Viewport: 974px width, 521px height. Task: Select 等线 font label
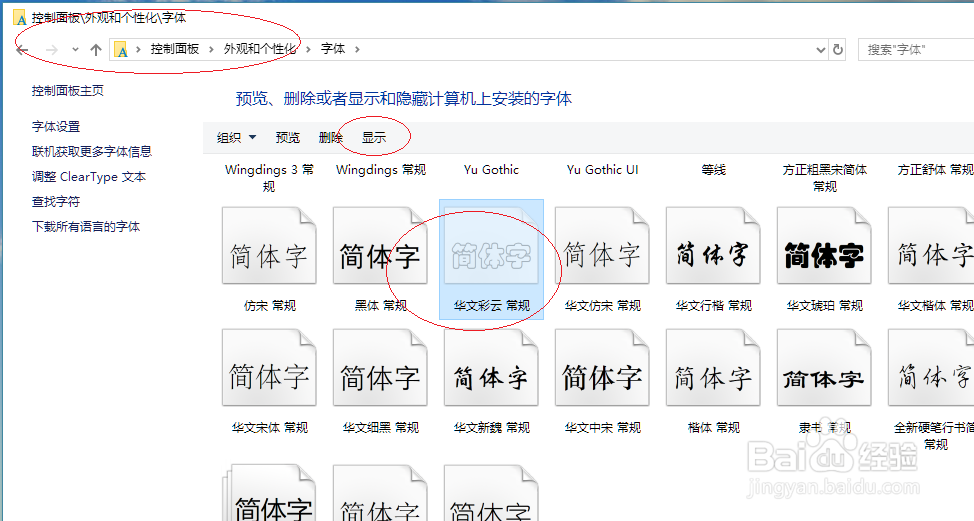[713, 170]
